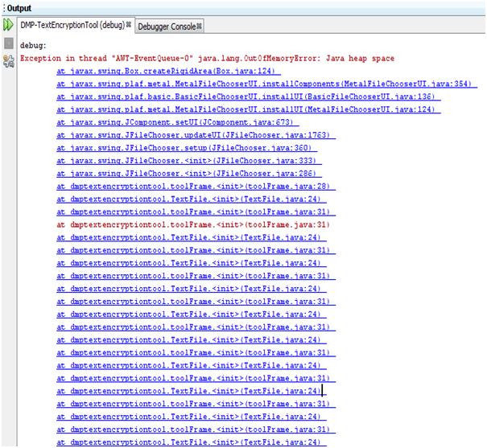The image size is (487, 448).
Task: Click the green Re-run arrows icon
Action: 9,26
